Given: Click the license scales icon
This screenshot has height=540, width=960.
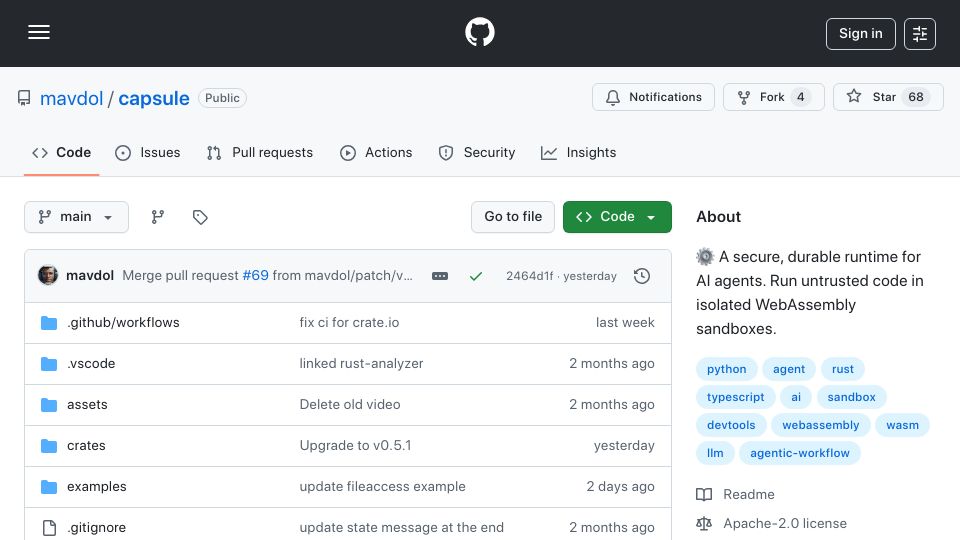Looking at the screenshot, I should pos(704,523).
